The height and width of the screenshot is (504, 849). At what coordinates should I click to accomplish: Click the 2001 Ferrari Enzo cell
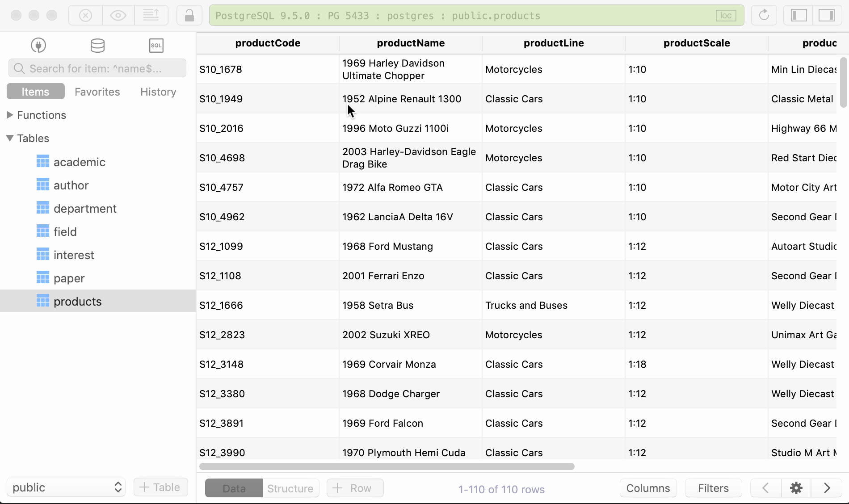coord(411,276)
